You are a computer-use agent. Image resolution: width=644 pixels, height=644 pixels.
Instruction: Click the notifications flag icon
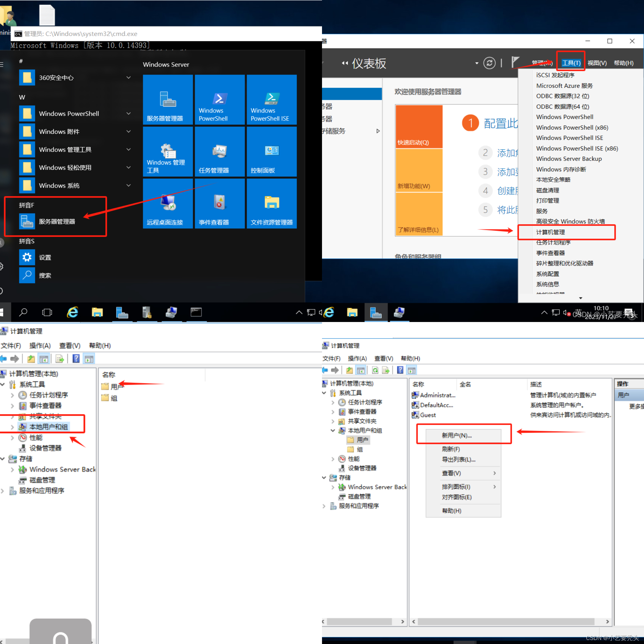pos(515,62)
